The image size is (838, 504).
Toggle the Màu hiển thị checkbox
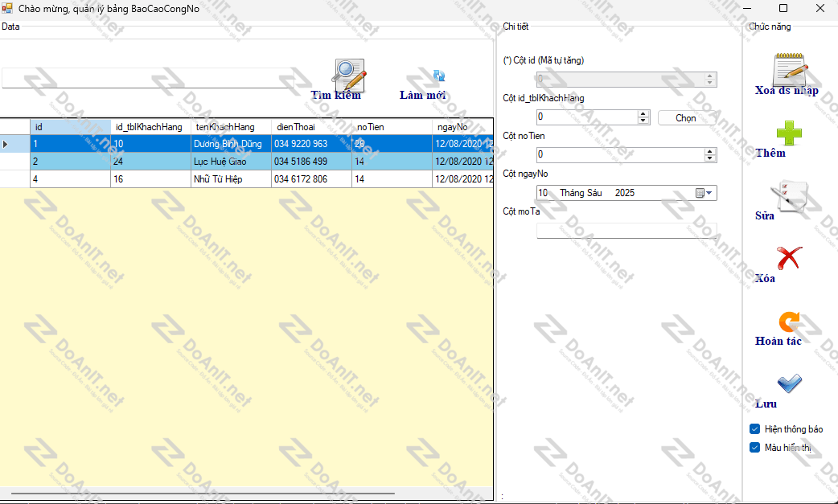(754, 448)
